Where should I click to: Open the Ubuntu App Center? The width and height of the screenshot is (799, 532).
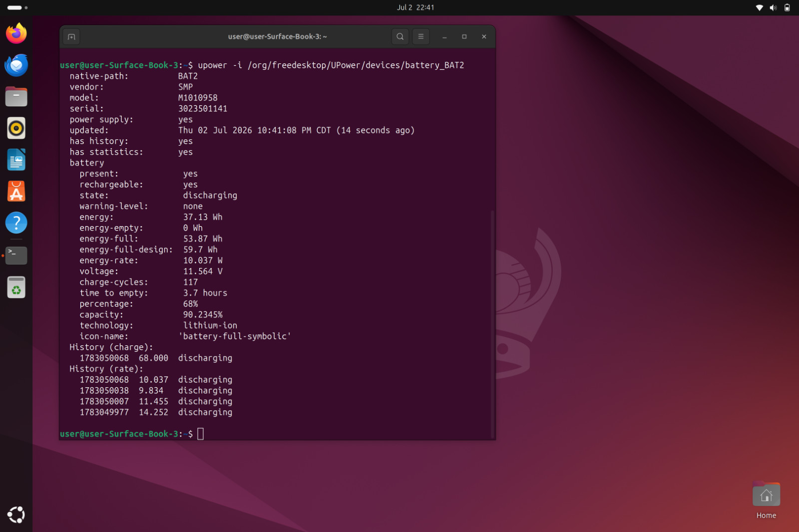16,191
